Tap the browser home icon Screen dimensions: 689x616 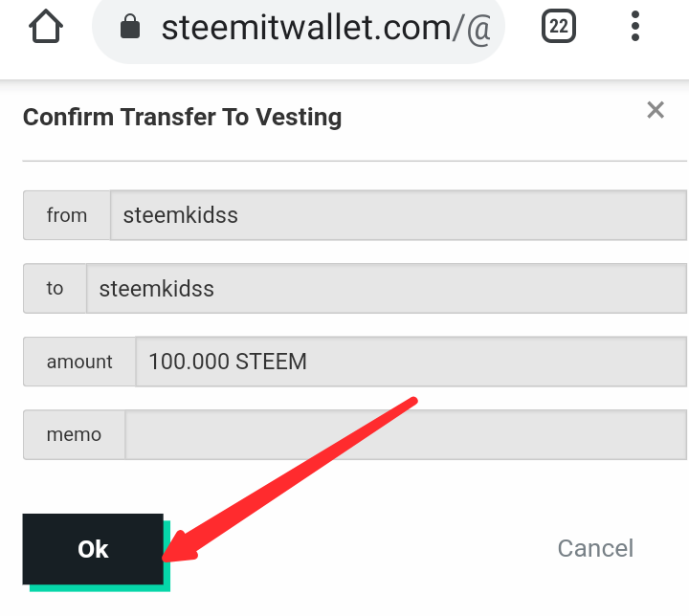[46, 27]
